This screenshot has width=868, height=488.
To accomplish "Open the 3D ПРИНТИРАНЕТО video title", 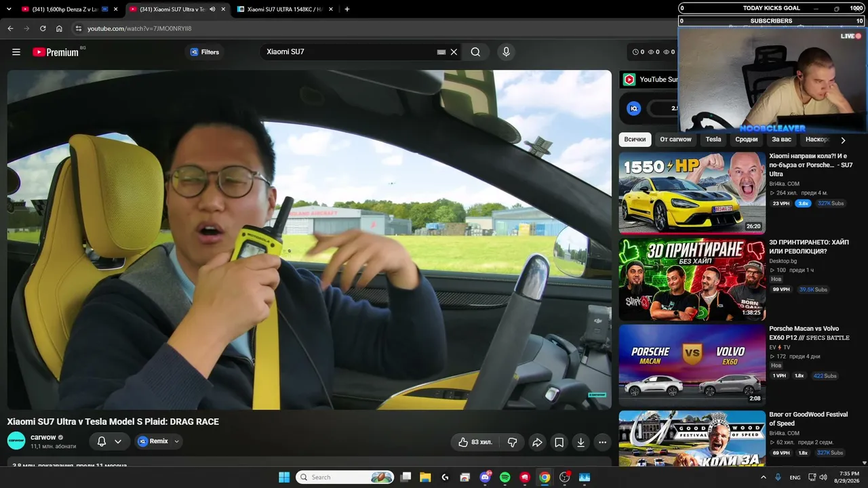I will click(809, 247).
